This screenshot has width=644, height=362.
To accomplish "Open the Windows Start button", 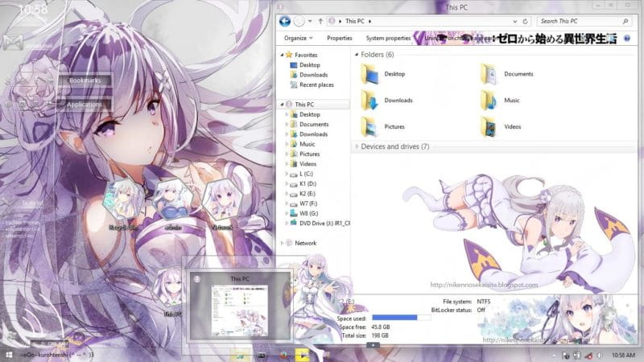I will (x=9, y=355).
